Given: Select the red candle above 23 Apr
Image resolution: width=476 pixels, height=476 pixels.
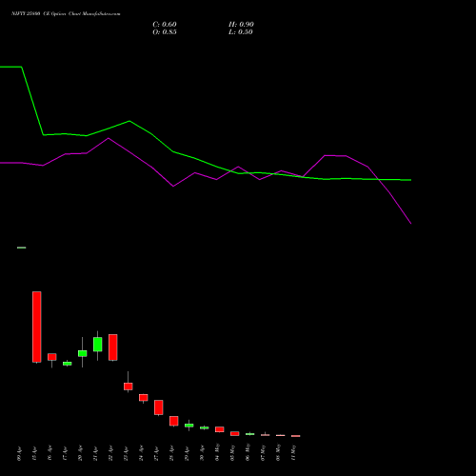Looking at the screenshot, I should click(129, 387).
